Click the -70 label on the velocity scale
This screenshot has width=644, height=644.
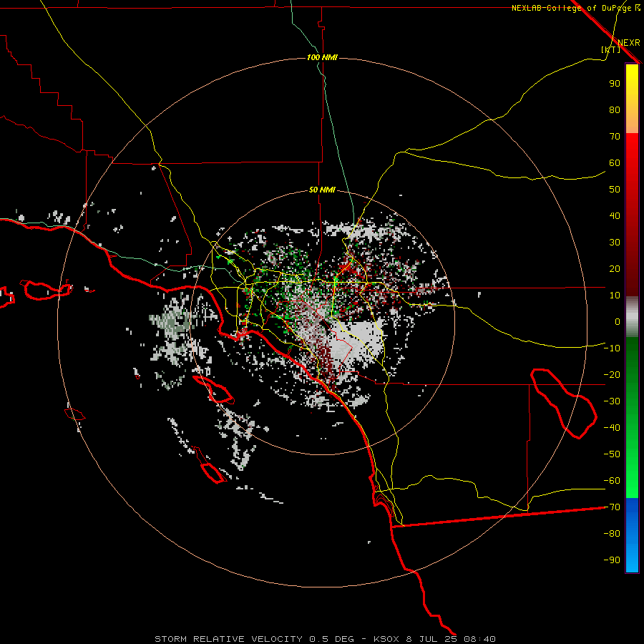(612, 507)
